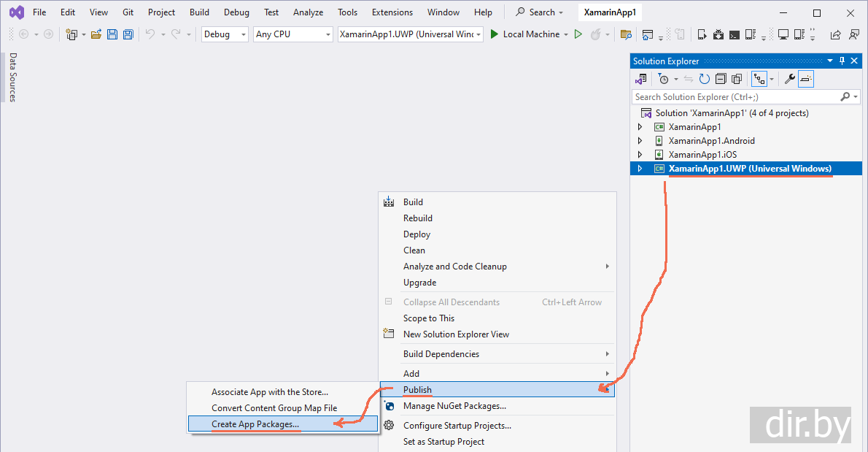The image size is (868, 452).
Task: Choose Rebuild in the context menu
Action: click(418, 218)
